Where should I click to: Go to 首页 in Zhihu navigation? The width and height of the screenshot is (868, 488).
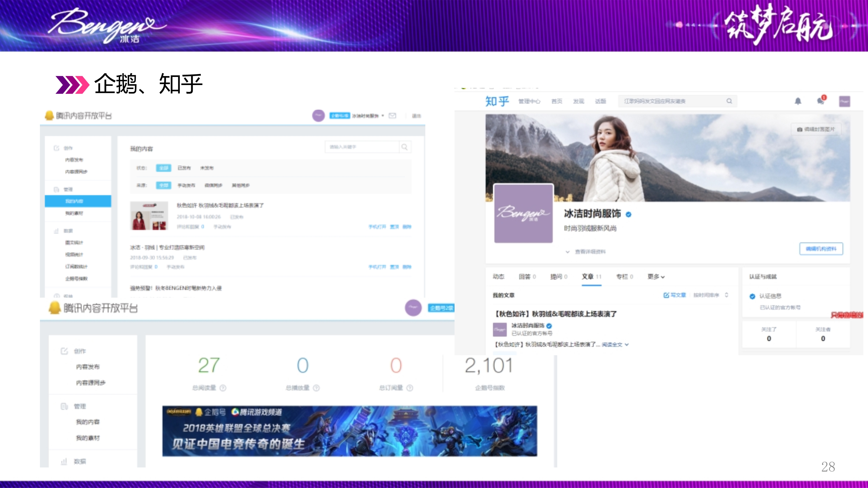click(557, 101)
